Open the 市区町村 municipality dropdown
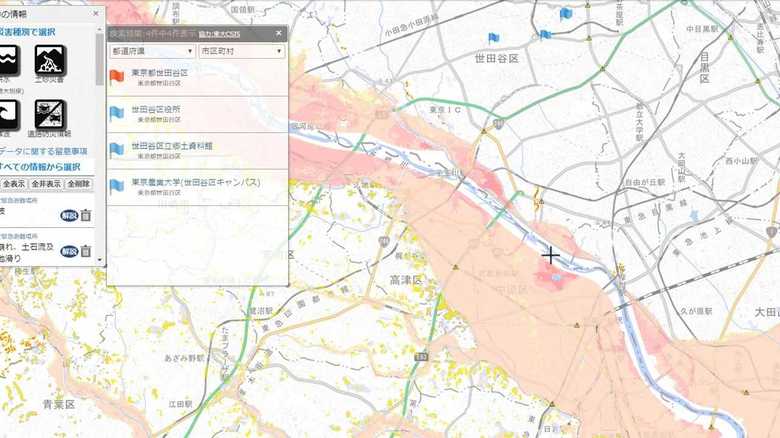This screenshot has height=438, width=780. (x=242, y=51)
